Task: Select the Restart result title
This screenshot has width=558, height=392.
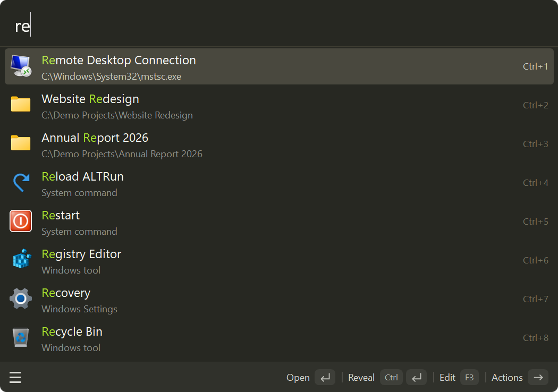Action: 61,215
